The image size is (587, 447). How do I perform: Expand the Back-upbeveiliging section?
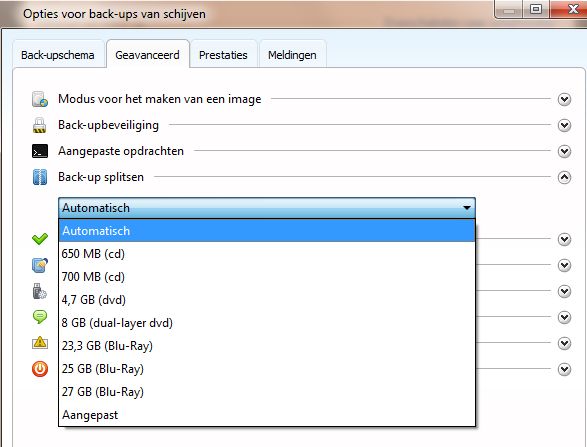click(564, 125)
